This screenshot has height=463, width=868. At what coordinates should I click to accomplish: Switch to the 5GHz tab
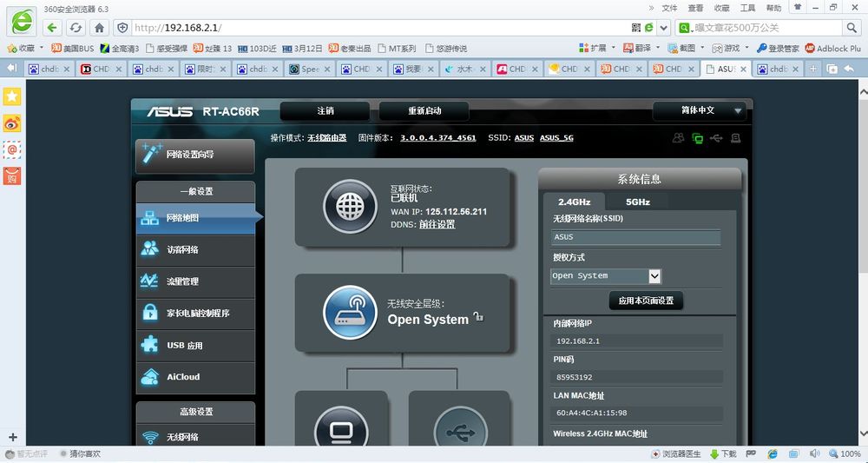[638, 202]
